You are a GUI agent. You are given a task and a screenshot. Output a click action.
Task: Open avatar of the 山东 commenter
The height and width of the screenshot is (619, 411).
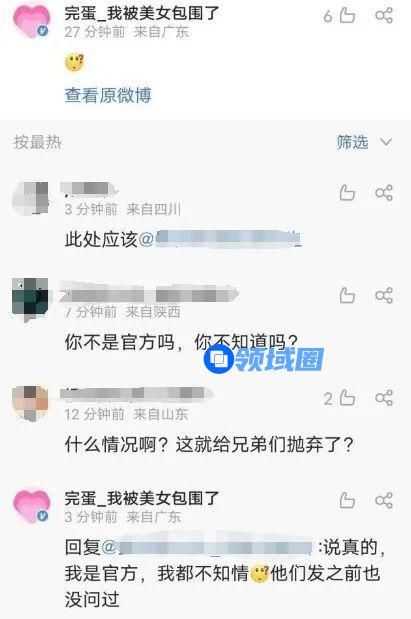click(30, 403)
